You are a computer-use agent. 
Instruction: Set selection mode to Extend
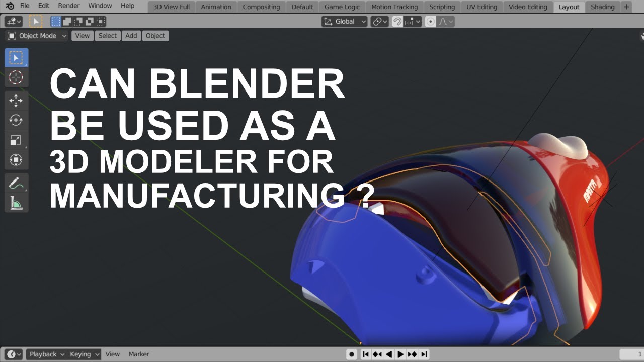tap(67, 22)
